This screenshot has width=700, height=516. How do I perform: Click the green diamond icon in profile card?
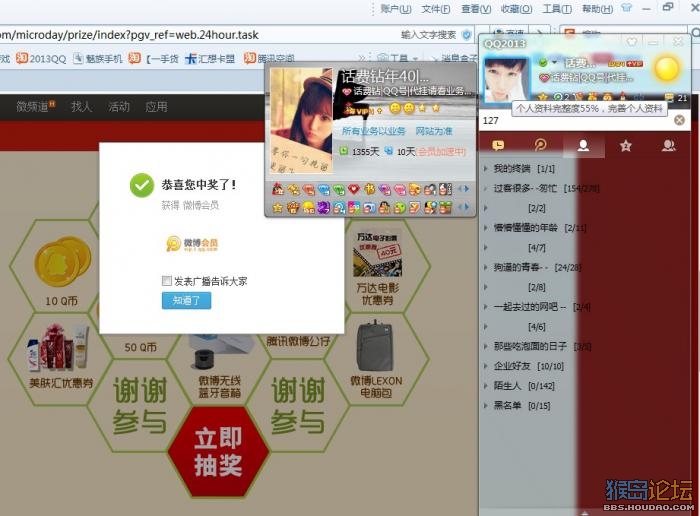click(x=339, y=189)
